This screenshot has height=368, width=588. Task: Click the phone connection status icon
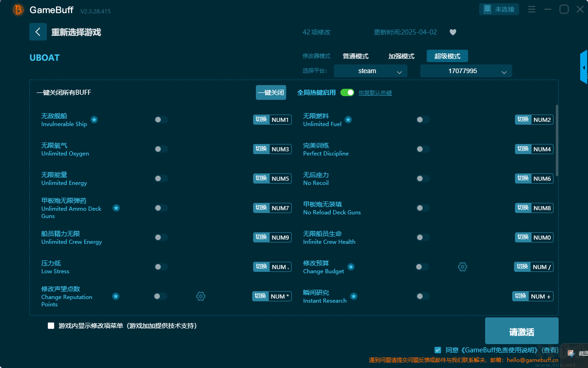487,9
